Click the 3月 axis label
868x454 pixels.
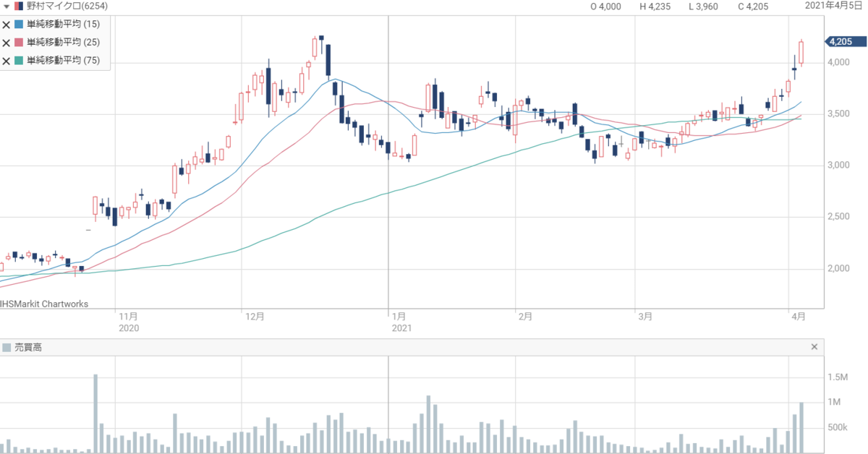click(646, 317)
